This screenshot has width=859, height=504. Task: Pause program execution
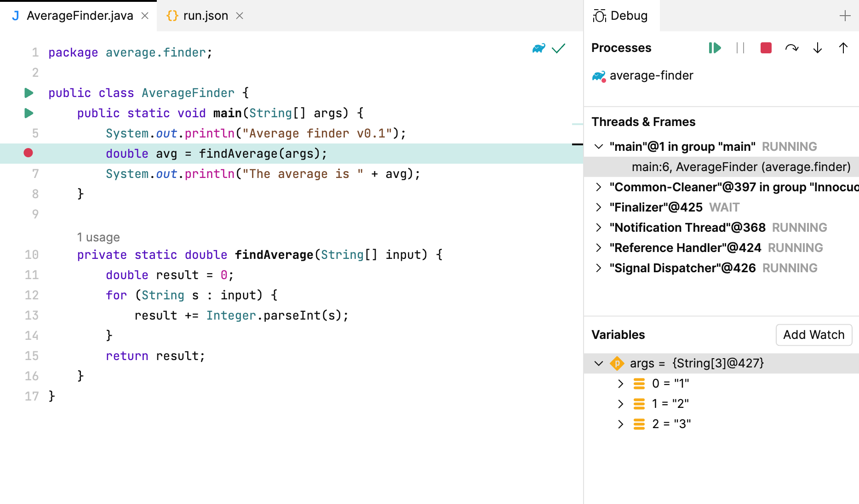click(740, 48)
